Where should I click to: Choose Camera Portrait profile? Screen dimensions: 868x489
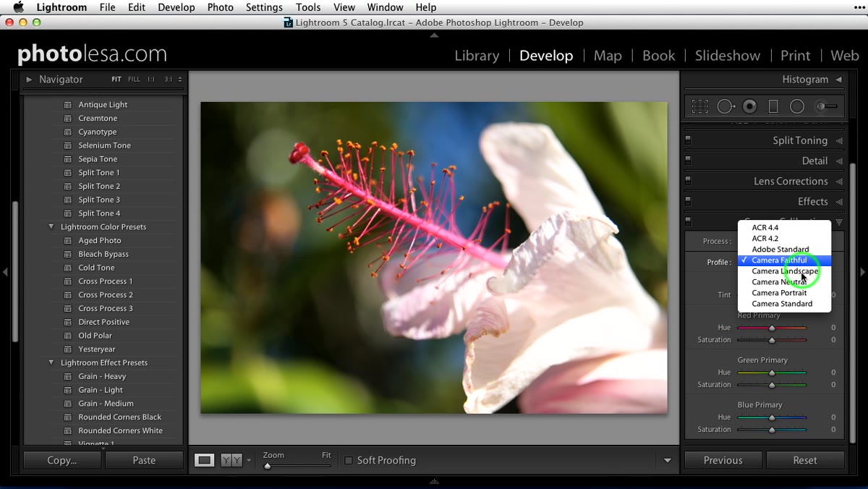pyautogui.click(x=784, y=293)
